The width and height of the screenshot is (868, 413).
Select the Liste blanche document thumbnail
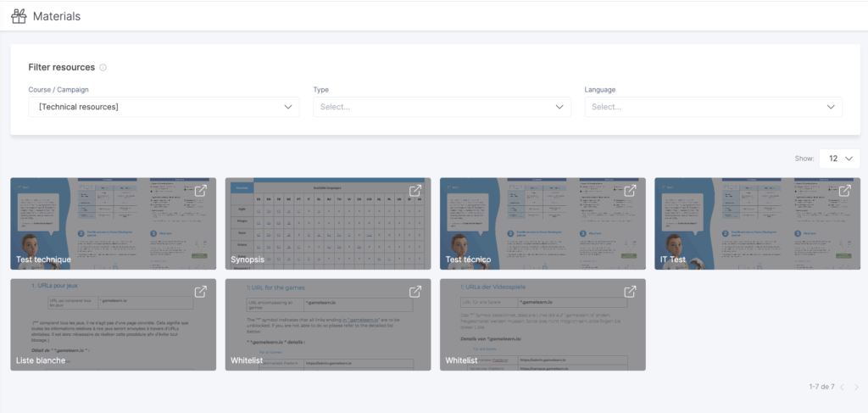pyautogui.click(x=113, y=324)
